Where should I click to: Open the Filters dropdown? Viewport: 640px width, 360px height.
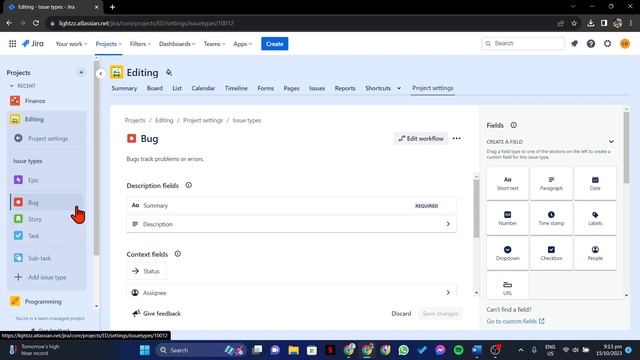tap(140, 44)
